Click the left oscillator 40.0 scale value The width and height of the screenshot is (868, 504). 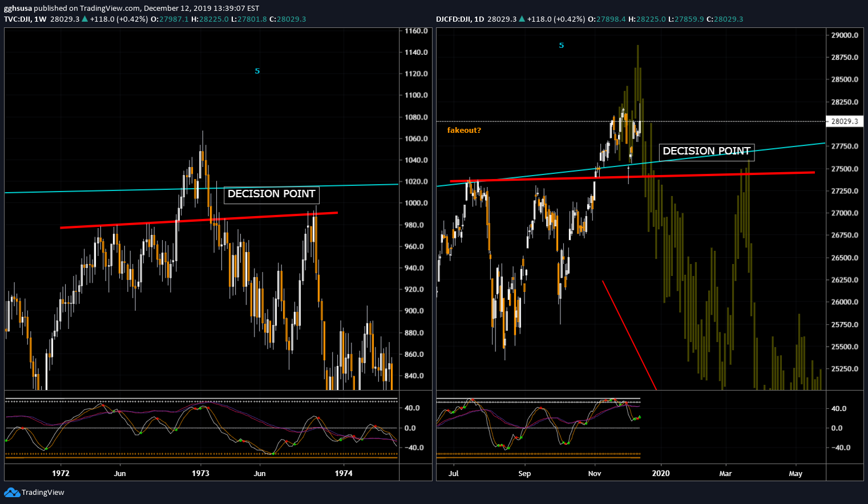click(x=412, y=408)
